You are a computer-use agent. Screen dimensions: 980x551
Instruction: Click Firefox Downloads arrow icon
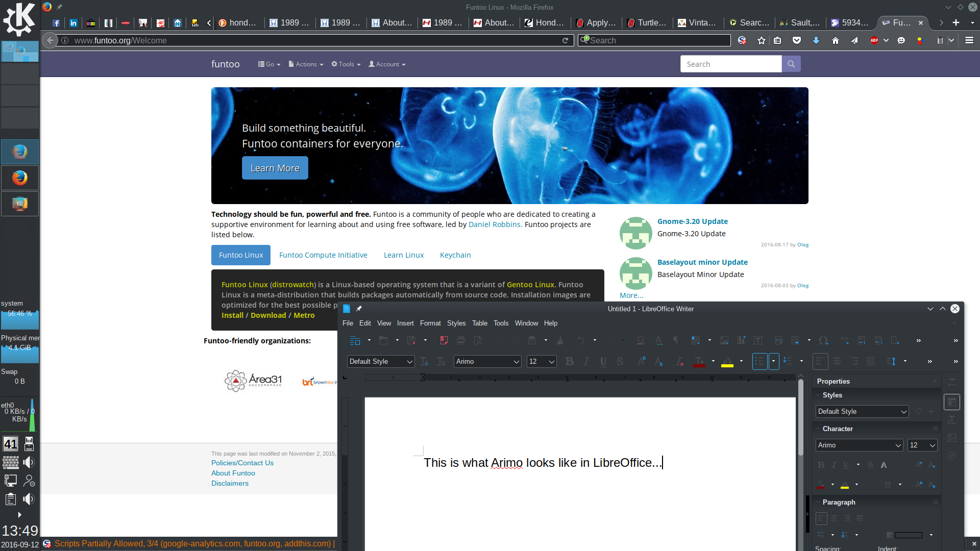pos(816,40)
